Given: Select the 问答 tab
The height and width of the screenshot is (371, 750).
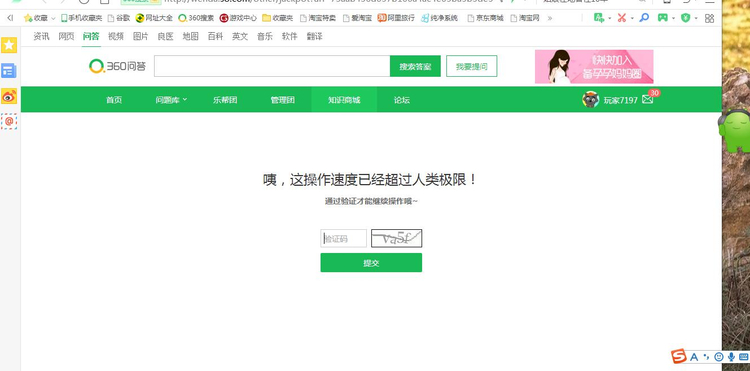Looking at the screenshot, I should [x=91, y=36].
